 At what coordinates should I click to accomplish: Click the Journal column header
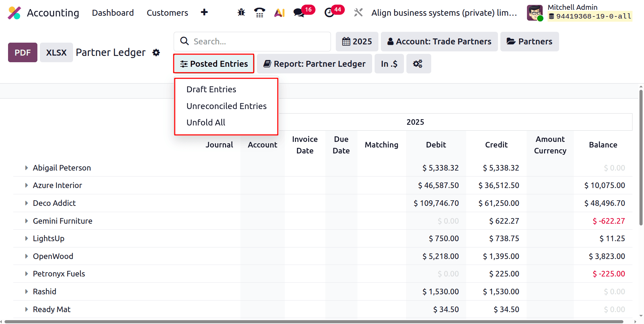point(219,145)
